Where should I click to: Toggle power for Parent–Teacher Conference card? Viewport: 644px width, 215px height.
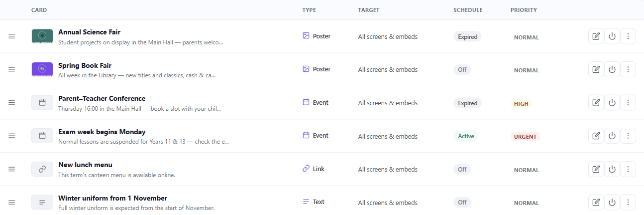[612, 103]
